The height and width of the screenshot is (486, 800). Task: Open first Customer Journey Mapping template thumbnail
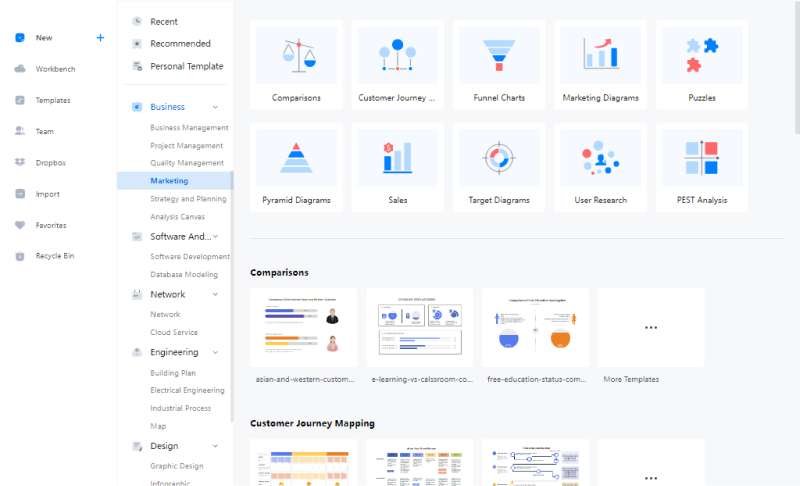click(x=304, y=463)
